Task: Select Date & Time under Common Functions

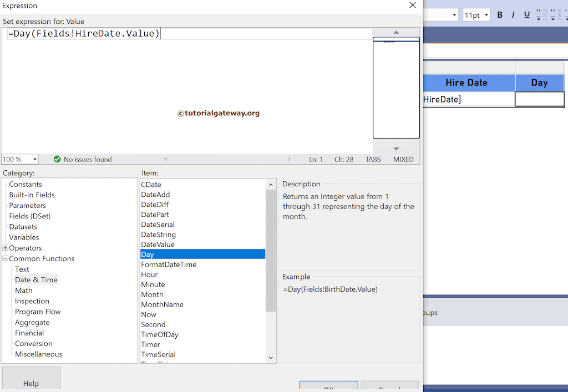Action: [x=36, y=280]
